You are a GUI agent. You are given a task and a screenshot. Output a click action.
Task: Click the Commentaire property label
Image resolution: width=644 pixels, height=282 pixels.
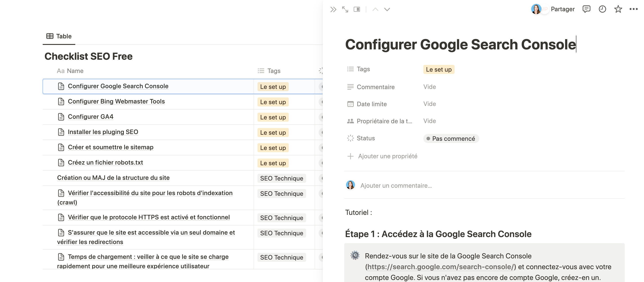click(x=371, y=87)
